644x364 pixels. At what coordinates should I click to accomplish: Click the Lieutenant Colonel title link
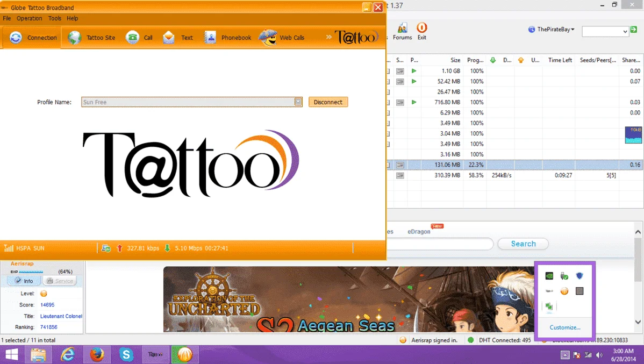[61, 316]
